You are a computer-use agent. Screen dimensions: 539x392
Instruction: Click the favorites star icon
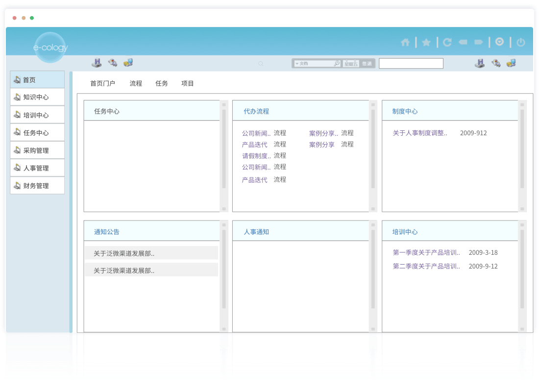click(426, 43)
